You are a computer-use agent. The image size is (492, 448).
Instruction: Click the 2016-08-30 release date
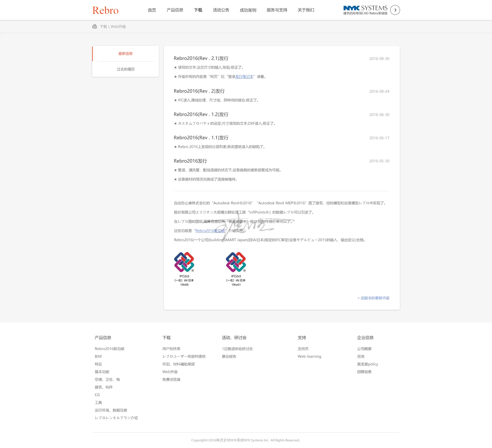coord(379,59)
